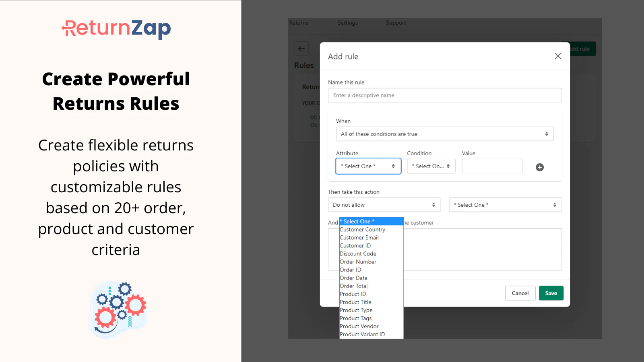Open the 'Do not allow' action dropdown

[384, 205]
